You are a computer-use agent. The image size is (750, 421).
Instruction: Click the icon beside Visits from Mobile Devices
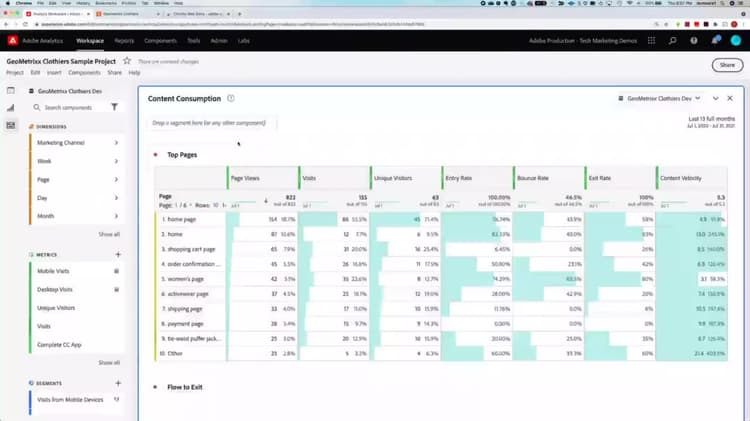(116, 399)
